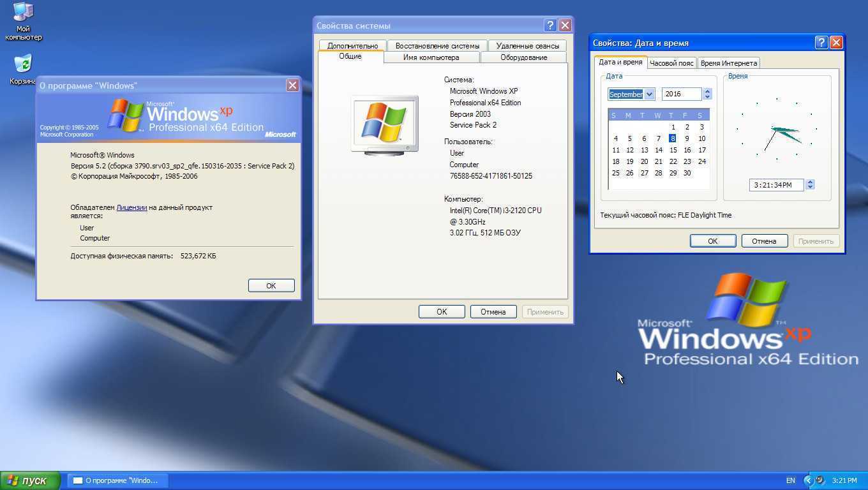This screenshot has width=868, height=490.
Task: Click the FLE Daylight Time zone text
Action: [705, 215]
